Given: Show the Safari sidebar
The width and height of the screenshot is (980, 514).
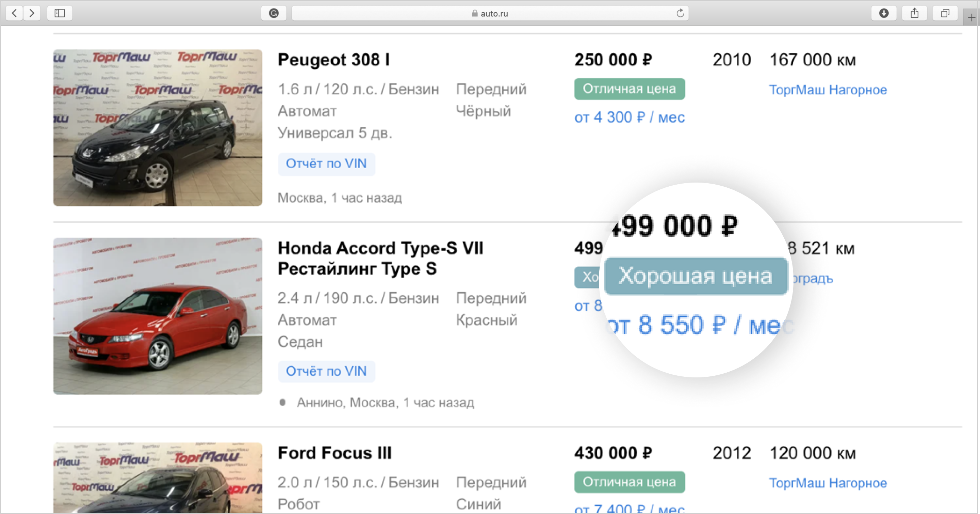Looking at the screenshot, I should [x=60, y=13].
